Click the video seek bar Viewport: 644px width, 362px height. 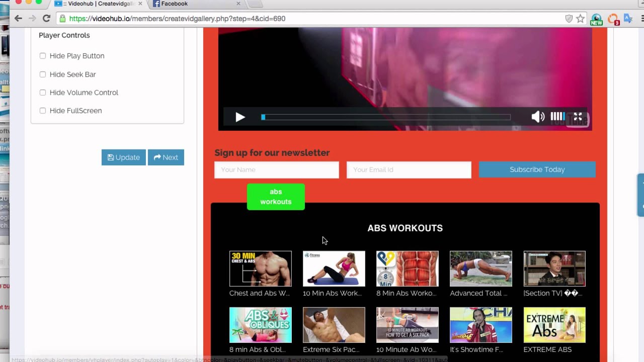[x=386, y=117]
